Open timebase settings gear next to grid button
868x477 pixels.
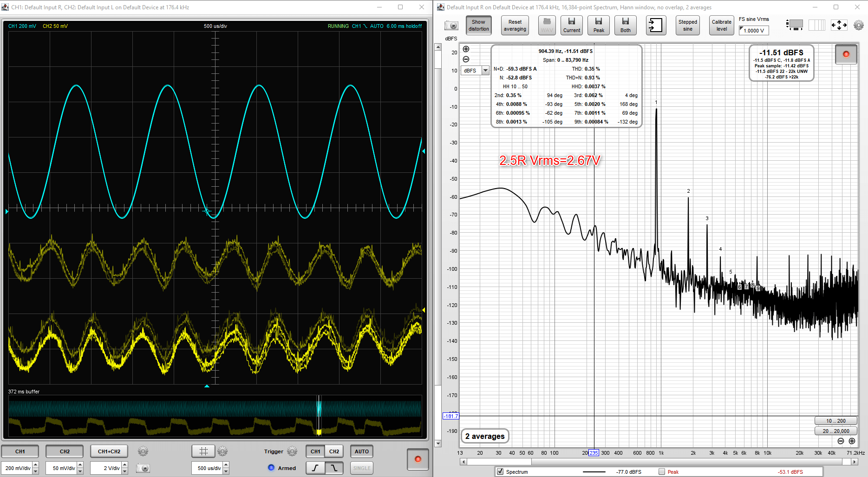pos(222,451)
